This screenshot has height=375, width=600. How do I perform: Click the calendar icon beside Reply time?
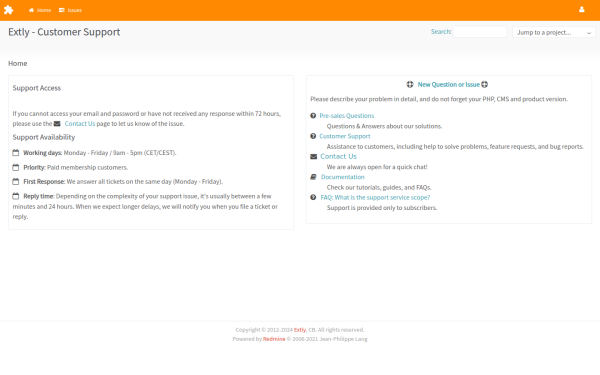[x=16, y=196]
